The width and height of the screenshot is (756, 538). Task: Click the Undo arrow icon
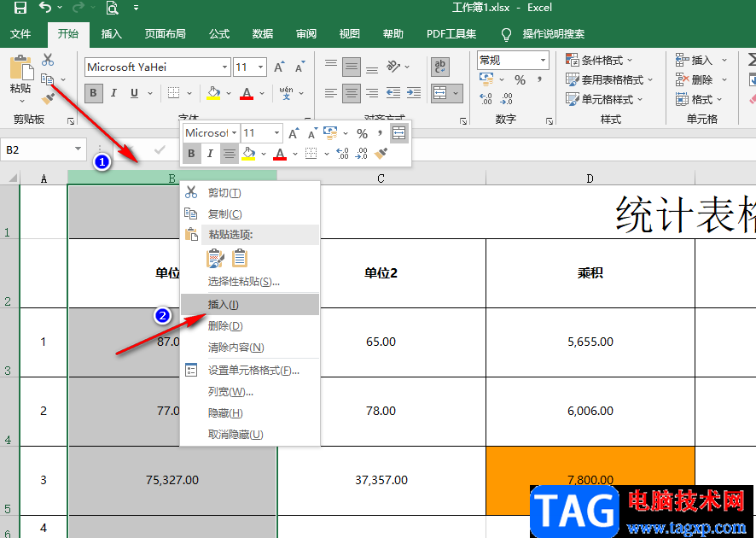tap(45, 7)
